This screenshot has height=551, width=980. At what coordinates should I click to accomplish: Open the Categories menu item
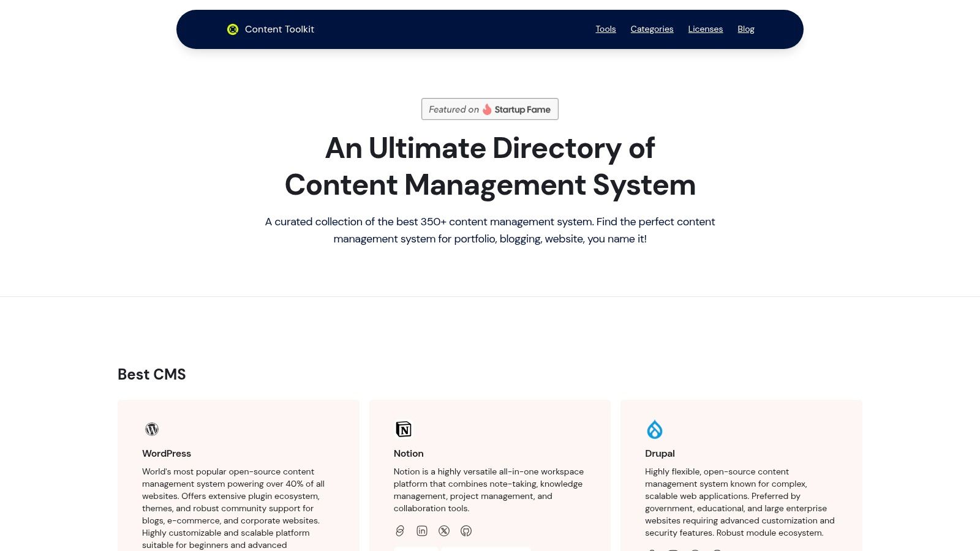tap(652, 29)
